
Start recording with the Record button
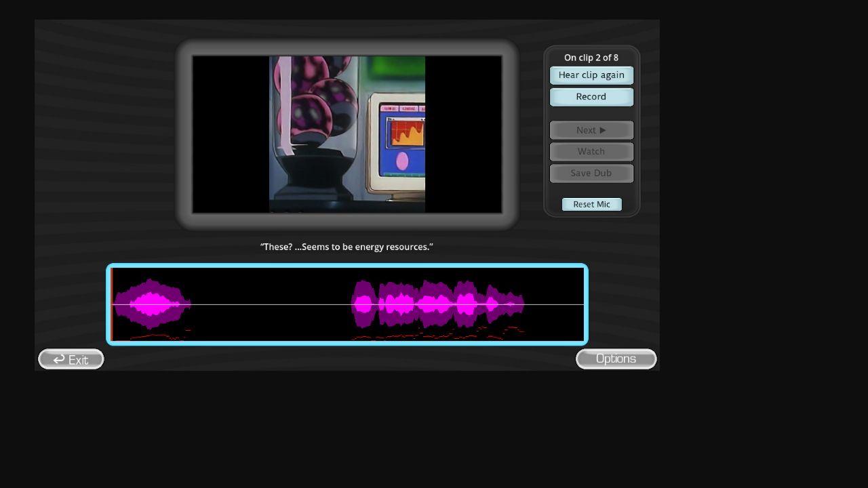(x=591, y=97)
